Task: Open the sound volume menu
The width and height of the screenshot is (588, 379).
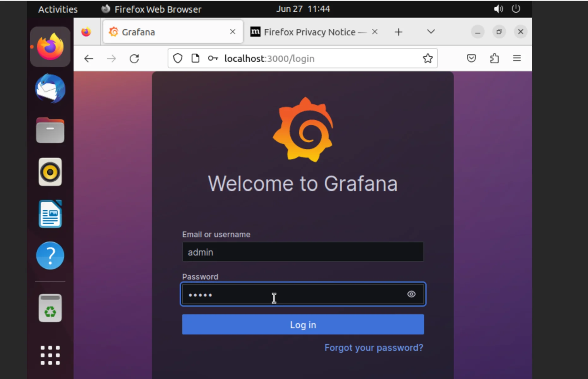Action: click(x=498, y=9)
